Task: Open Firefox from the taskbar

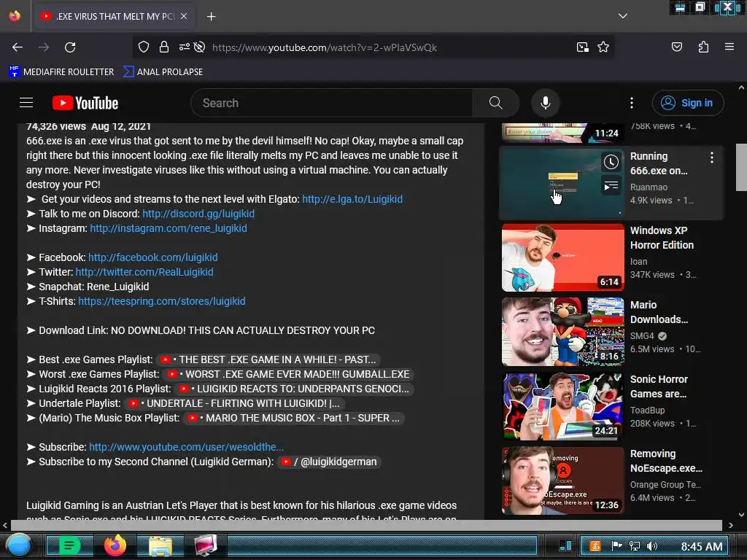Action: click(x=115, y=545)
